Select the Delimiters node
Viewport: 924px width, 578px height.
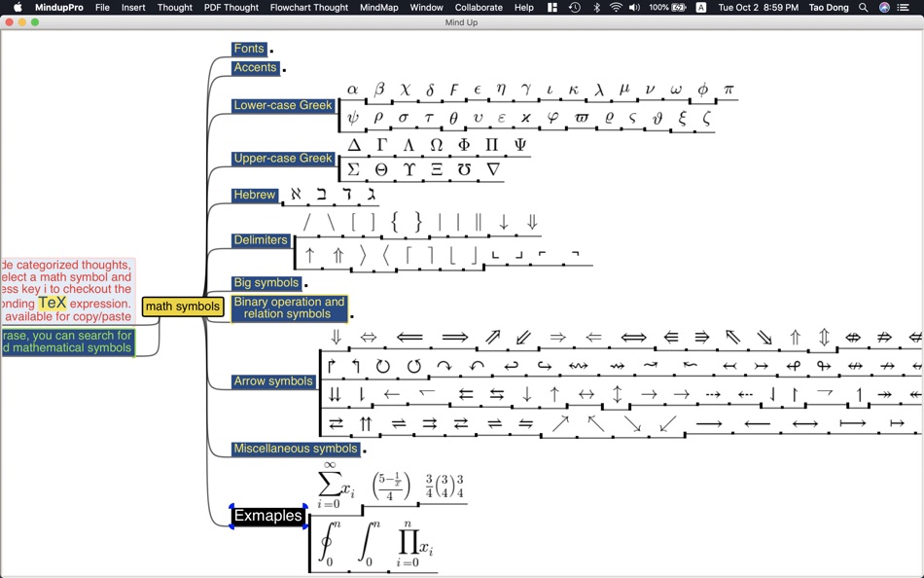coord(261,240)
